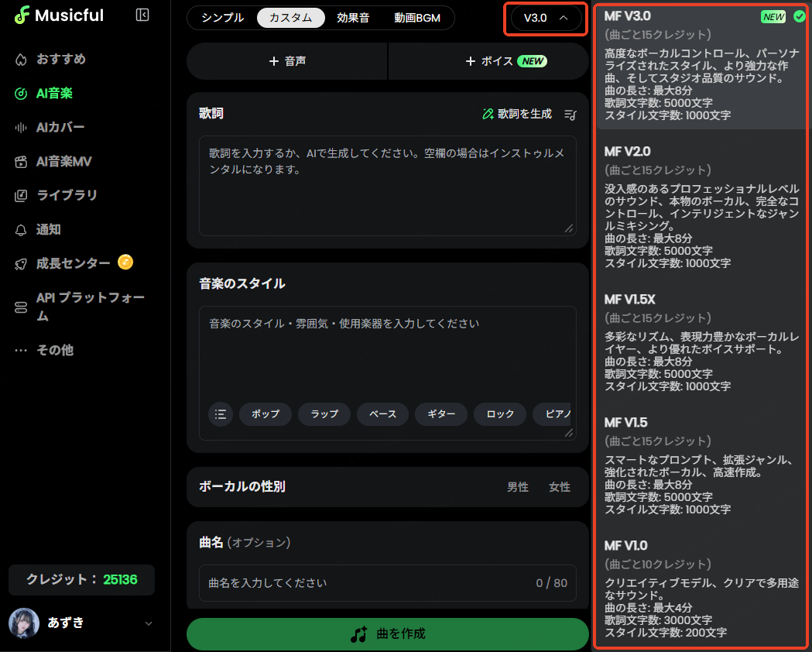812x652 pixels.
Task: Open the V3.0 version dropdown
Action: pos(545,18)
